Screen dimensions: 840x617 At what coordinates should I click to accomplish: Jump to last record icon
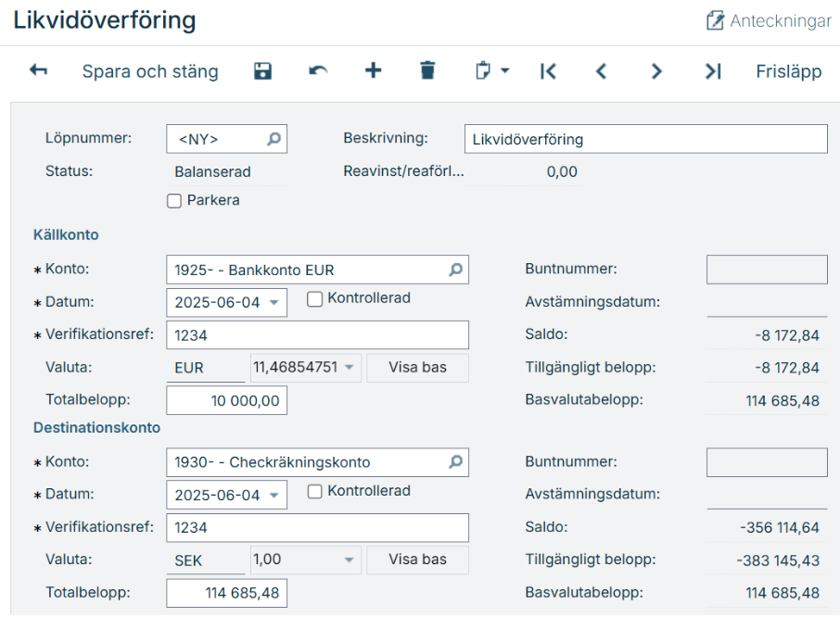pyautogui.click(x=712, y=71)
